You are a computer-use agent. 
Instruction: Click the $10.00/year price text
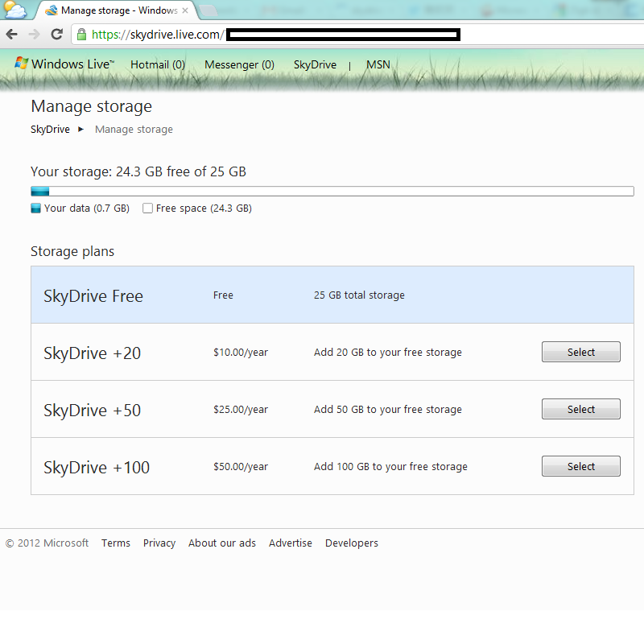[241, 353]
